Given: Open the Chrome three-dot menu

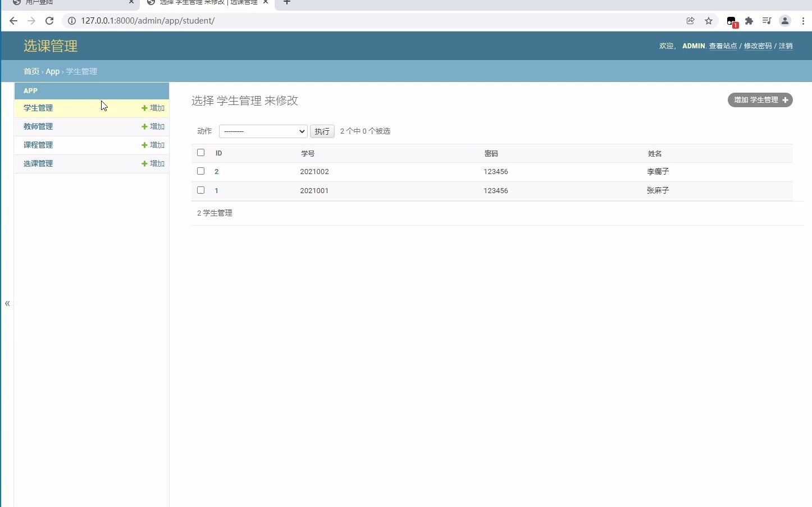Looking at the screenshot, I should 803,21.
